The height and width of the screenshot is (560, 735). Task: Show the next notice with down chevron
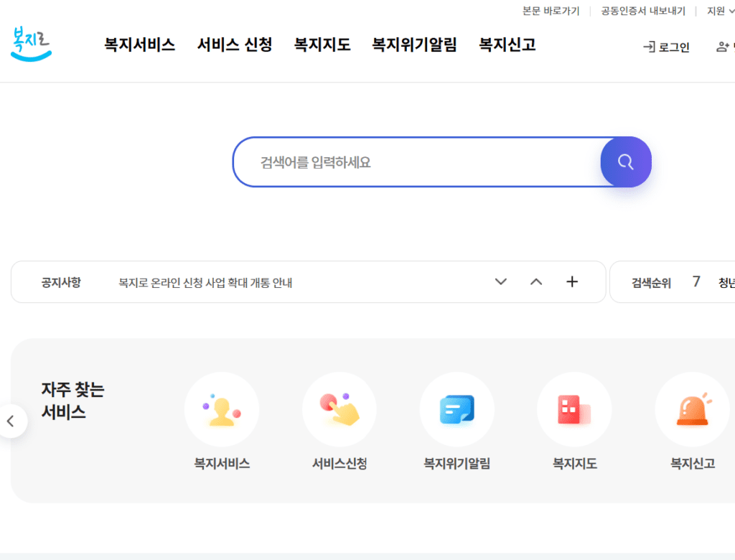[500, 281]
